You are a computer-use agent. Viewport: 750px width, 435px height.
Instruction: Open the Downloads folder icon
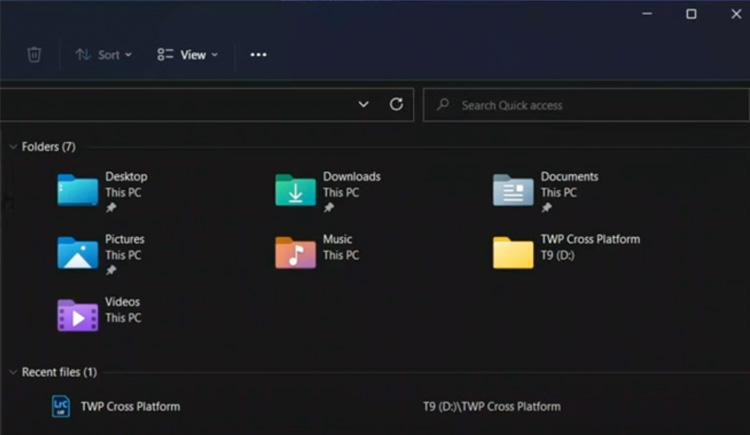295,189
